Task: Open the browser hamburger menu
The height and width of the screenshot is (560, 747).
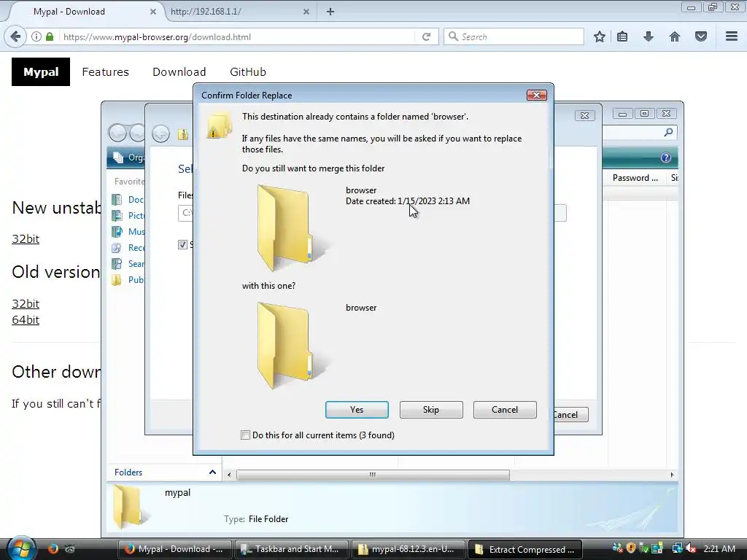Action: [x=732, y=36]
